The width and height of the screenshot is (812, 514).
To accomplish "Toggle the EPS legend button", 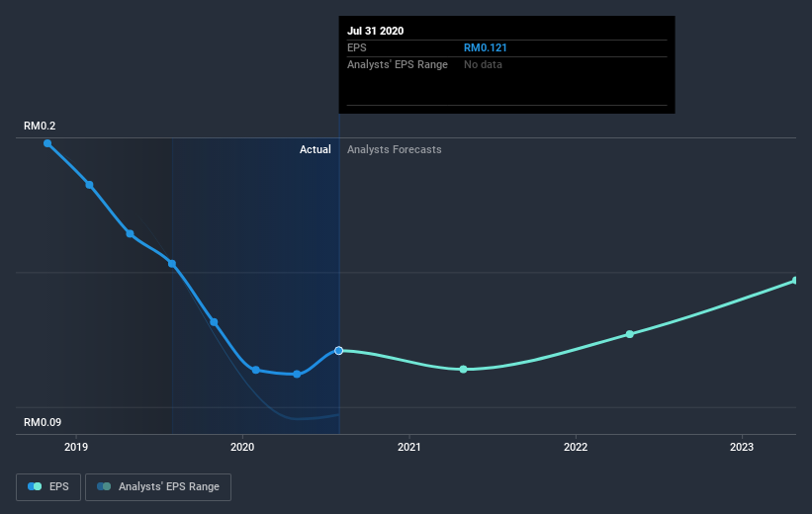I will pyautogui.click(x=48, y=486).
